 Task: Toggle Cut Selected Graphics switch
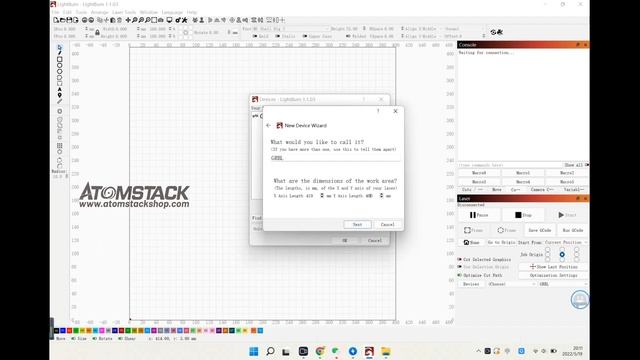click(460, 260)
